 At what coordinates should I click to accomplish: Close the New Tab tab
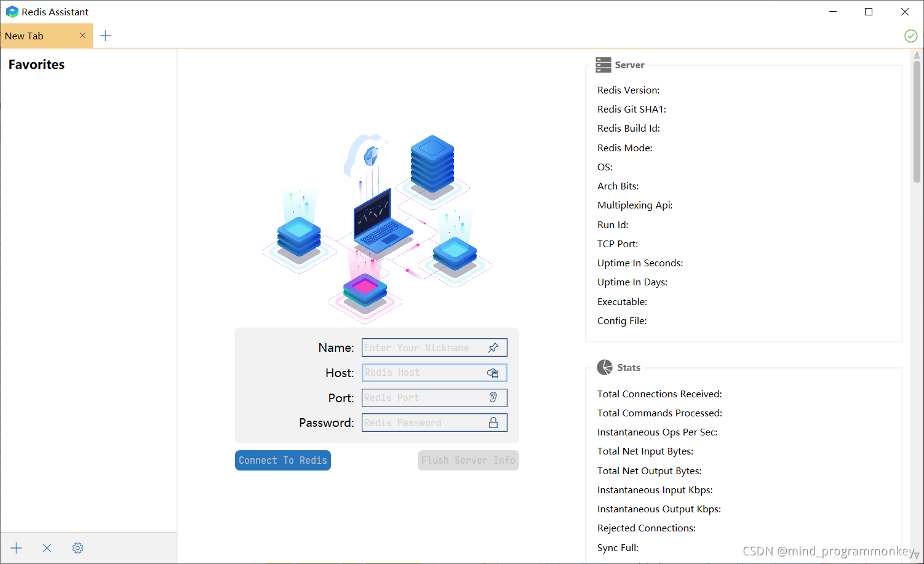click(82, 36)
